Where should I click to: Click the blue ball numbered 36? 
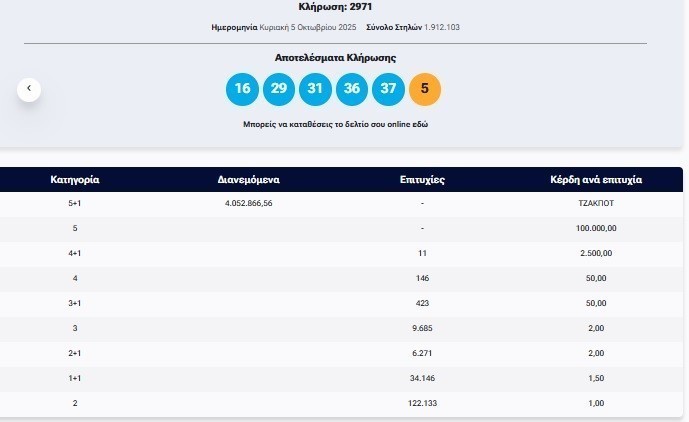(x=352, y=89)
